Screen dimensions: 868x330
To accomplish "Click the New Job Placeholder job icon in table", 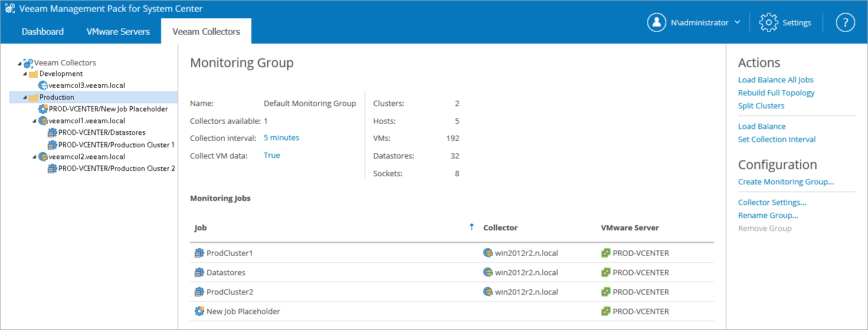I will pyautogui.click(x=199, y=311).
